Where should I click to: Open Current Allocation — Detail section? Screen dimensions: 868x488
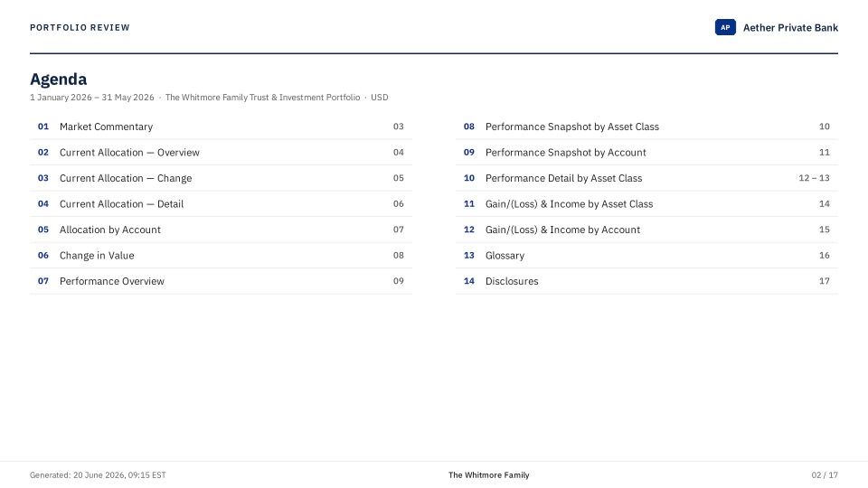pos(221,203)
